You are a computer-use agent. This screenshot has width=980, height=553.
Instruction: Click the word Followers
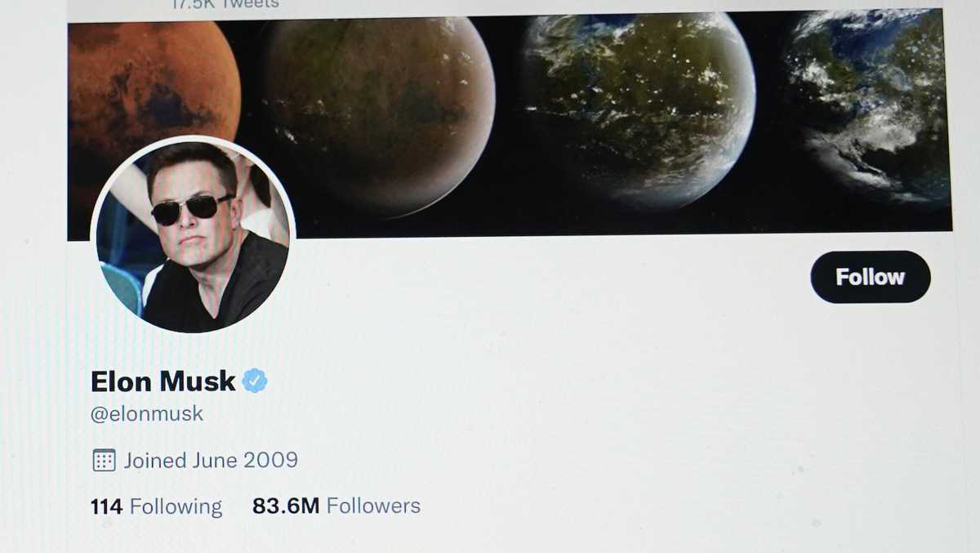point(373,506)
